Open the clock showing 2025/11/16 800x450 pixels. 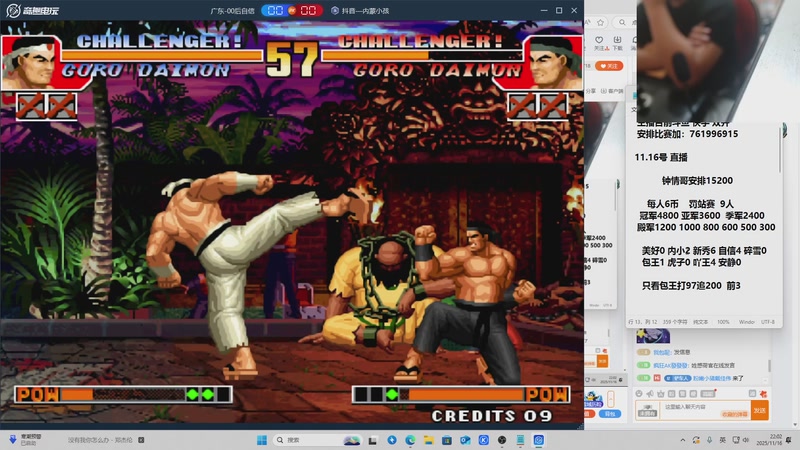(769, 440)
